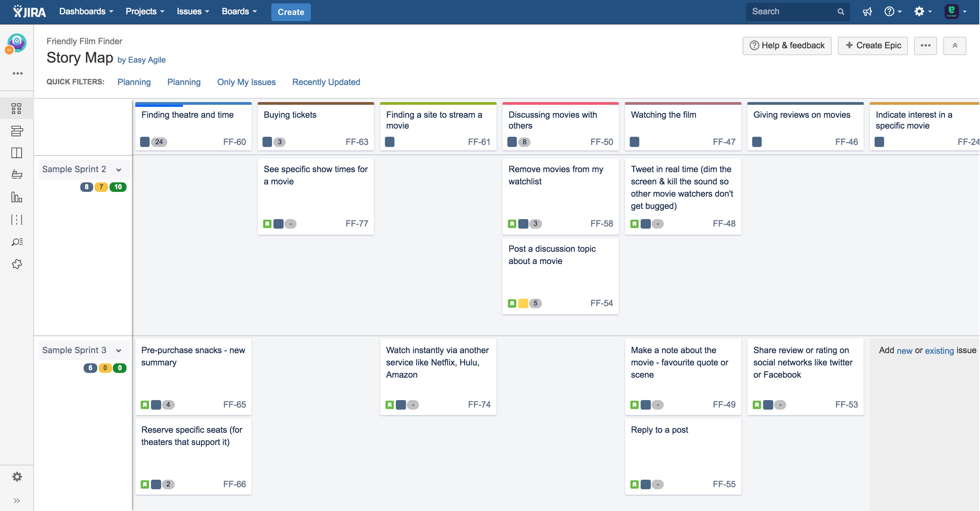Screen dimensions: 980x511
Task: Click the Create Epic button
Action: 873,45
